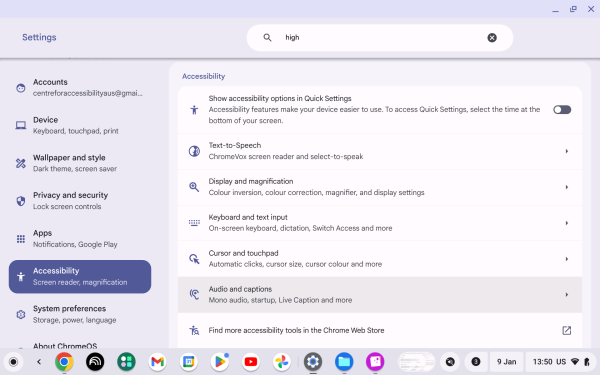
Task: Click the Settings title
Action: tap(39, 37)
